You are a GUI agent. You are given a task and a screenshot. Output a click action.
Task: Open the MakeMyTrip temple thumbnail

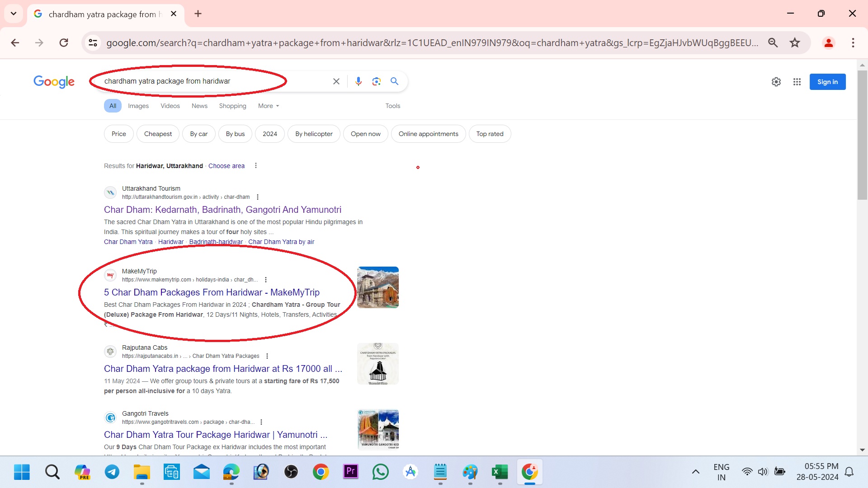tap(378, 287)
